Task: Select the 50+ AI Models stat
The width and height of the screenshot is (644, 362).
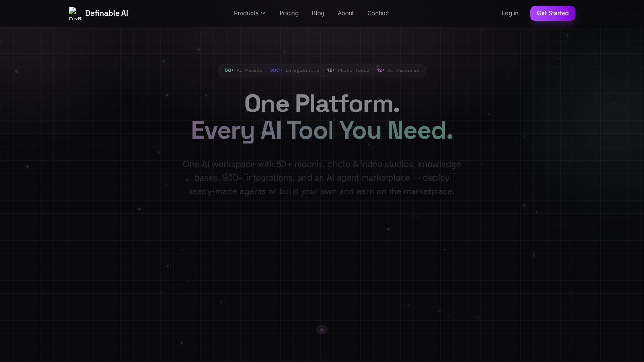Action: click(x=243, y=70)
